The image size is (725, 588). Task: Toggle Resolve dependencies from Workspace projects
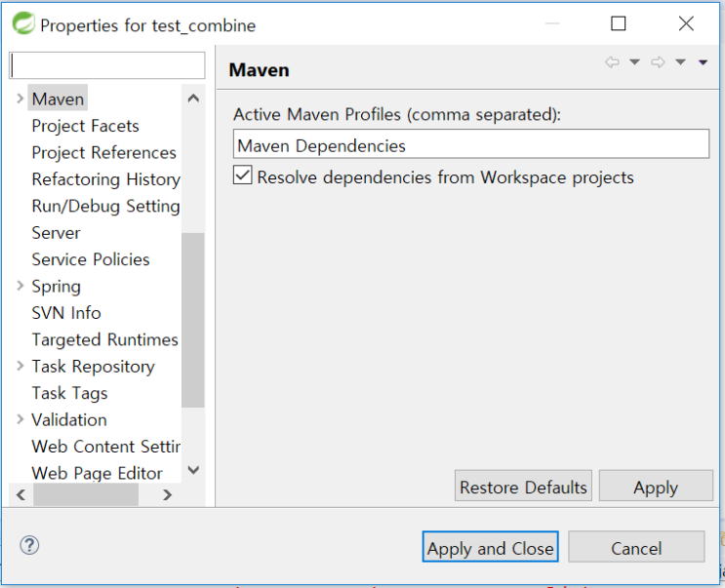click(x=242, y=176)
